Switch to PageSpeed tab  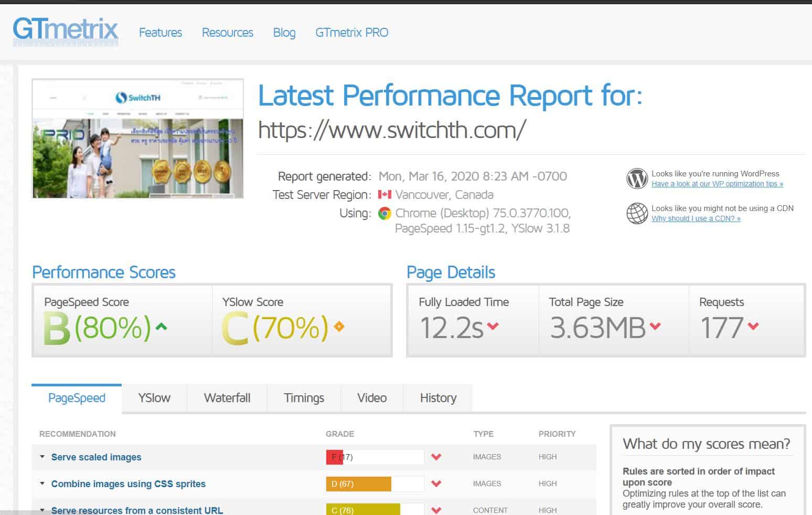coord(77,398)
